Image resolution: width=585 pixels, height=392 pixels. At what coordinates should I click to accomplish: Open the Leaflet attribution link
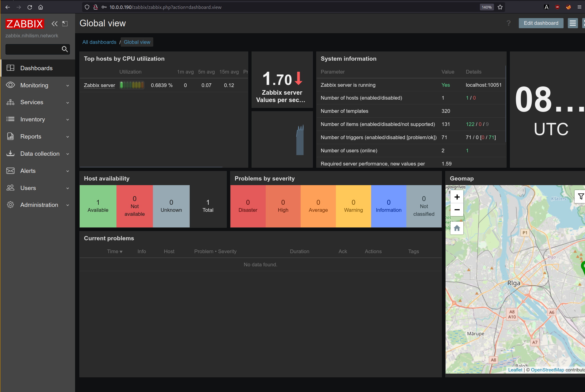515,370
